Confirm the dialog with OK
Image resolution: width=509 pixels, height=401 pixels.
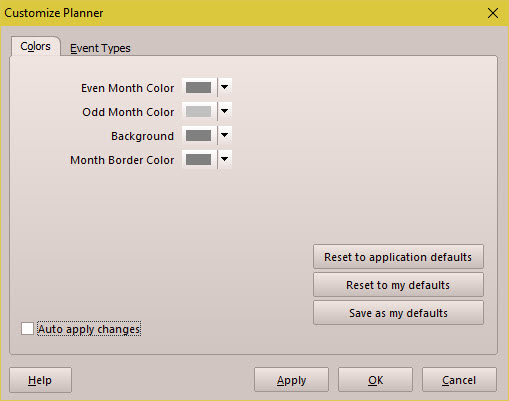(x=375, y=380)
